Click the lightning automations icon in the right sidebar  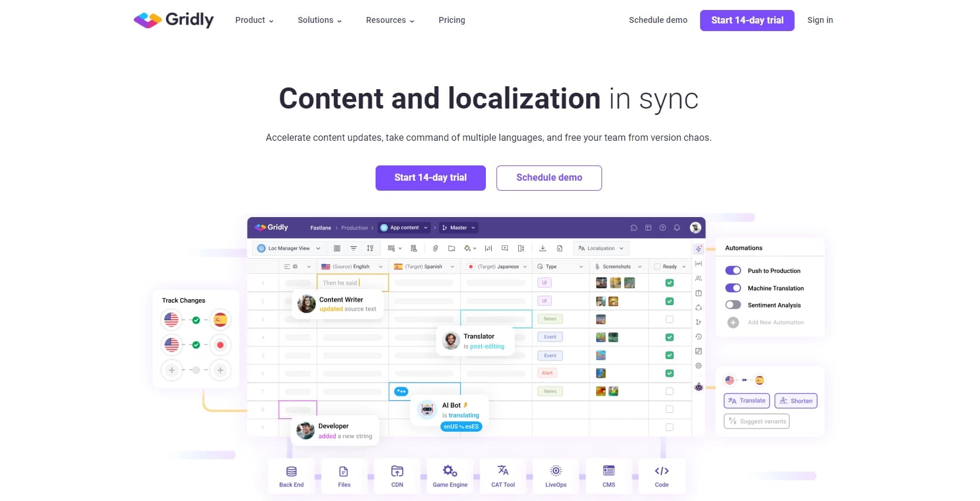point(698,249)
